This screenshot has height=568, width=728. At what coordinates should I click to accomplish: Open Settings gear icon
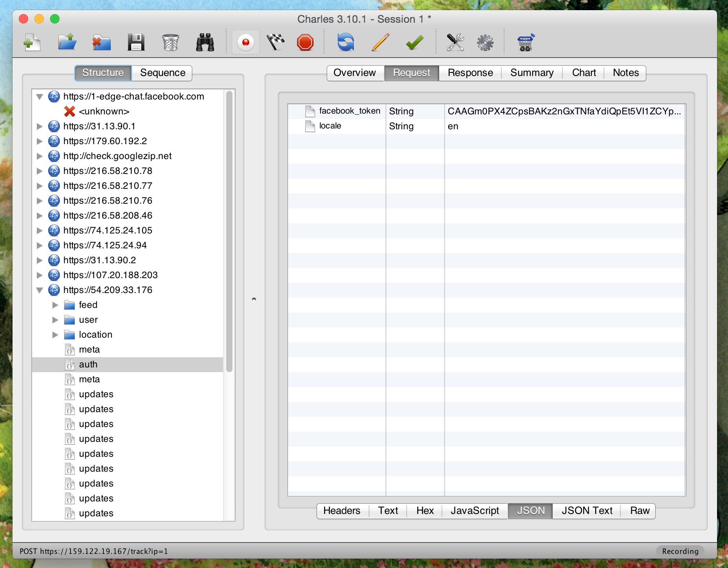click(x=485, y=42)
